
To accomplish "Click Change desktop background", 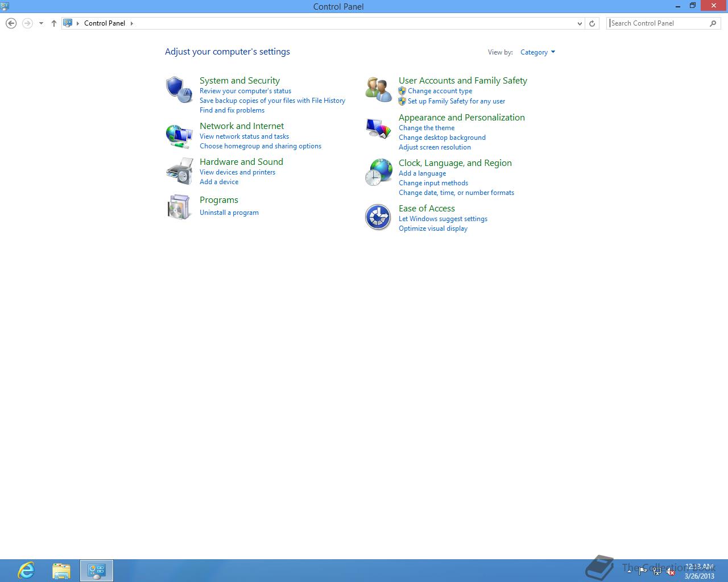I will (x=442, y=138).
